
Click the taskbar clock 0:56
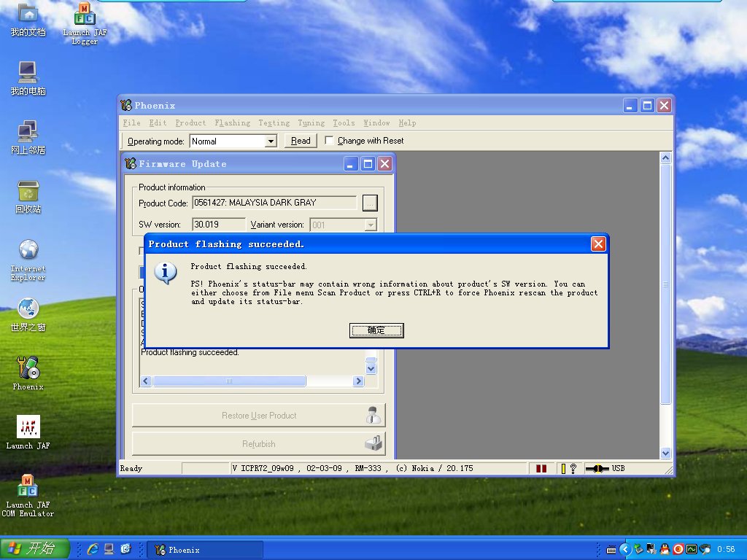coord(726,549)
